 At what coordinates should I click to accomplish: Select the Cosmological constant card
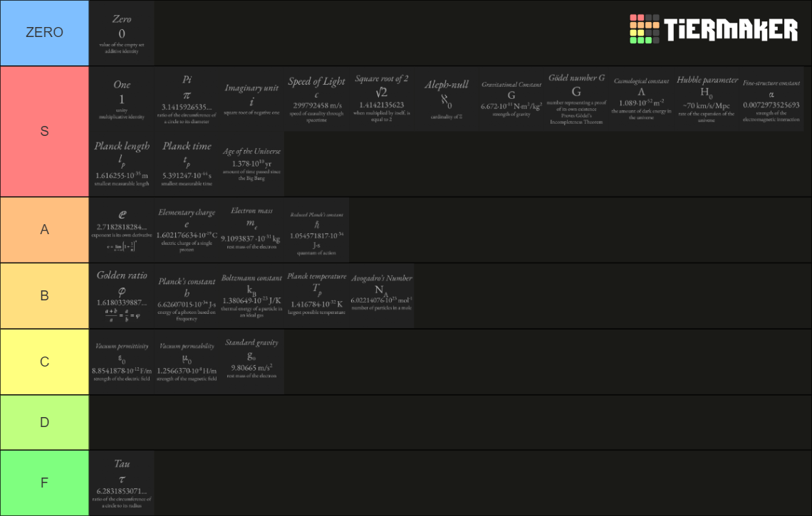(x=642, y=99)
